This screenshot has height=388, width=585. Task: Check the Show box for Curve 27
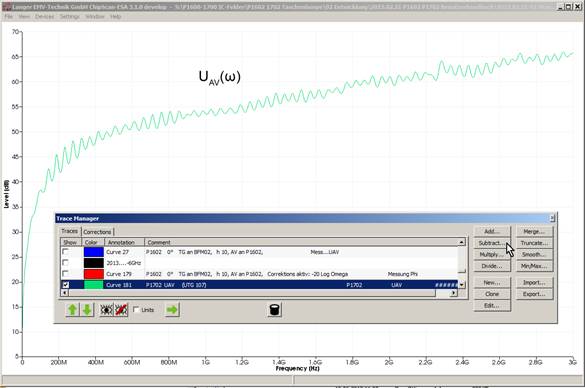point(66,252)
